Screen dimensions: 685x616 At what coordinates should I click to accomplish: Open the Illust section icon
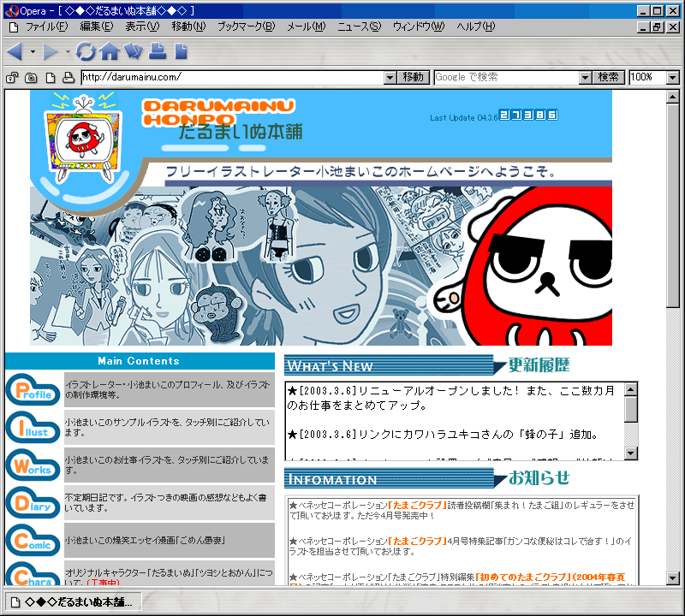click(33, 428)
